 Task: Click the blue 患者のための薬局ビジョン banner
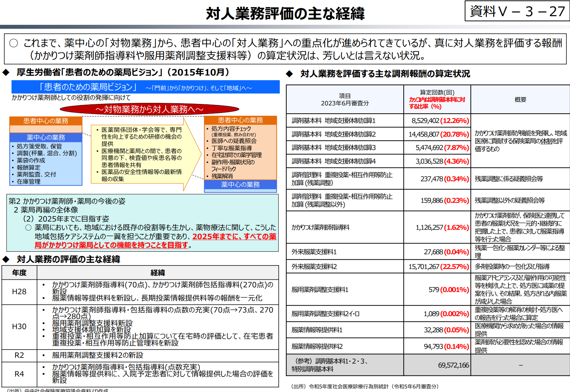pos(145,87)
